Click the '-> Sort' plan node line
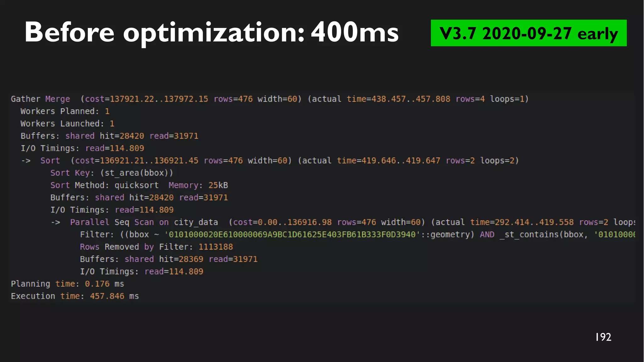Screen dimensions: 644x362 click(270, 161)
